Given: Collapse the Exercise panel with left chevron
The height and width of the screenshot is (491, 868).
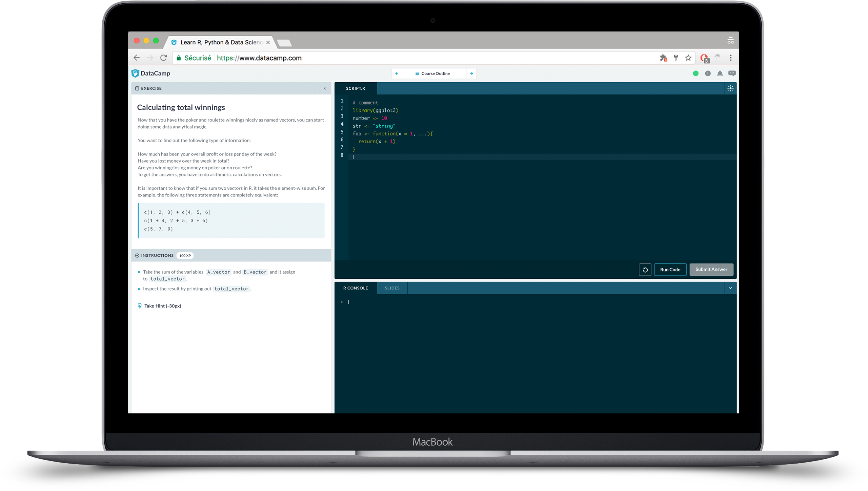Looking at the screenshot, I should (325, 88).
